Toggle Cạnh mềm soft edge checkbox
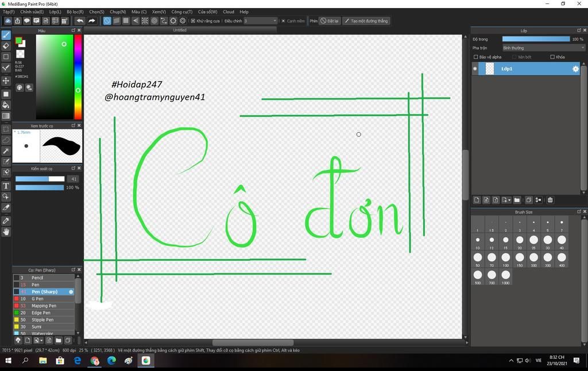 284,21
